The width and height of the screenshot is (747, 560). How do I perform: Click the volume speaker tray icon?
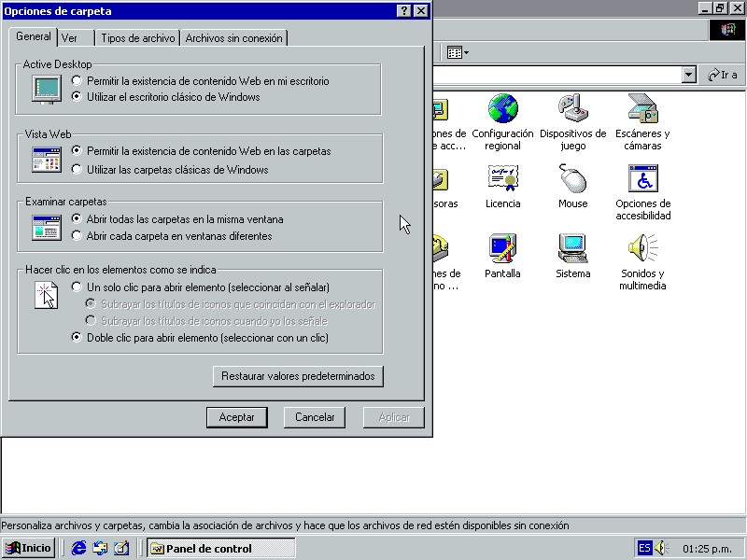tap(662, 548)
